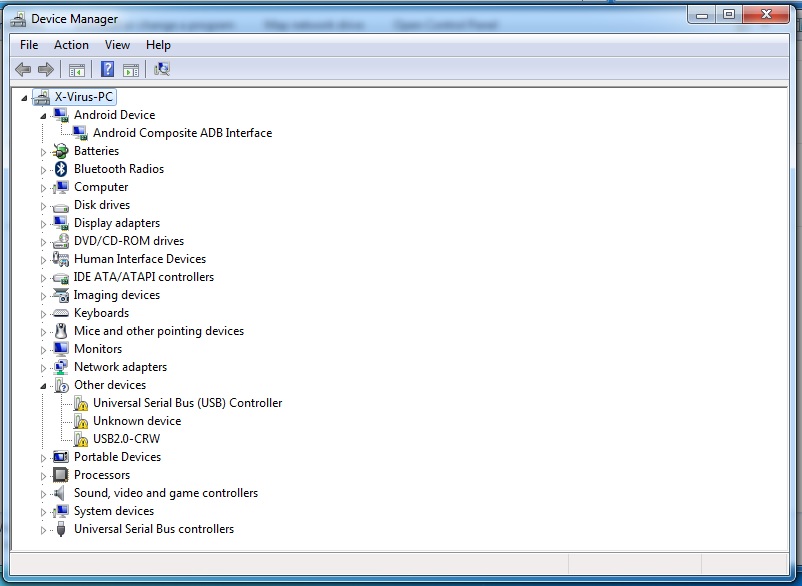Open the Action menu

point(71,45)
